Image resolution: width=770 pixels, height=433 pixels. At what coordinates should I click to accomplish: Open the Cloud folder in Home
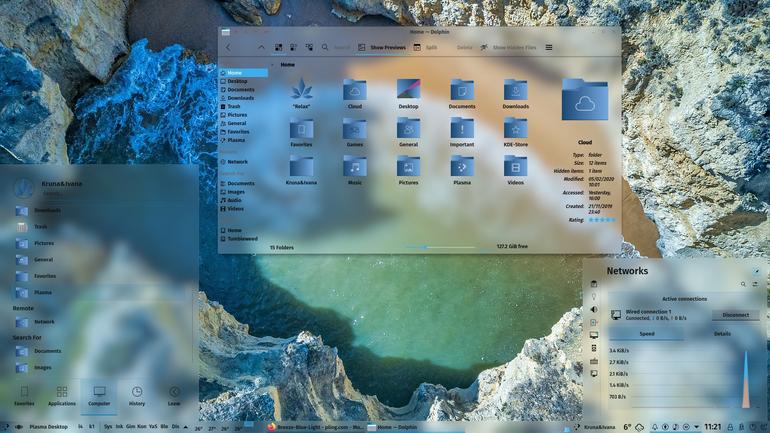(355, 94)
